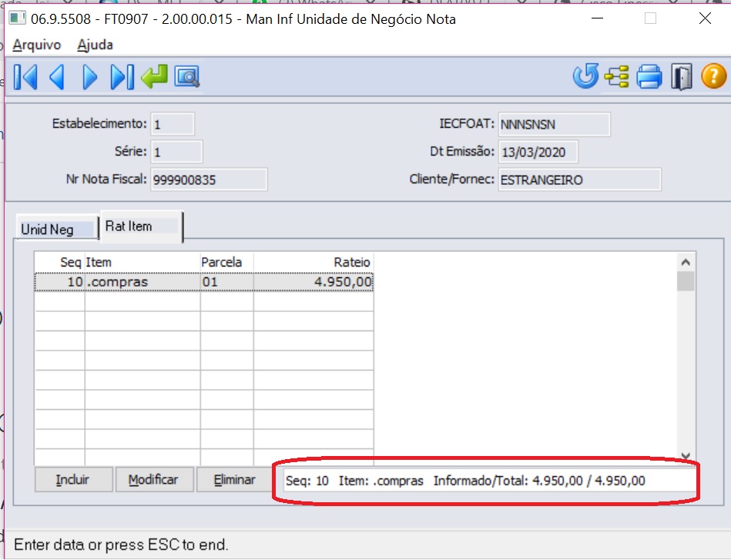Click the grid scrollbar up arrow

tap(686, 262)
